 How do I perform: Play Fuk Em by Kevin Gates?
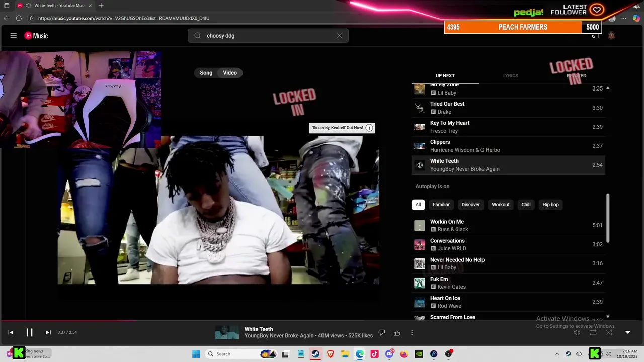[508, 283]
